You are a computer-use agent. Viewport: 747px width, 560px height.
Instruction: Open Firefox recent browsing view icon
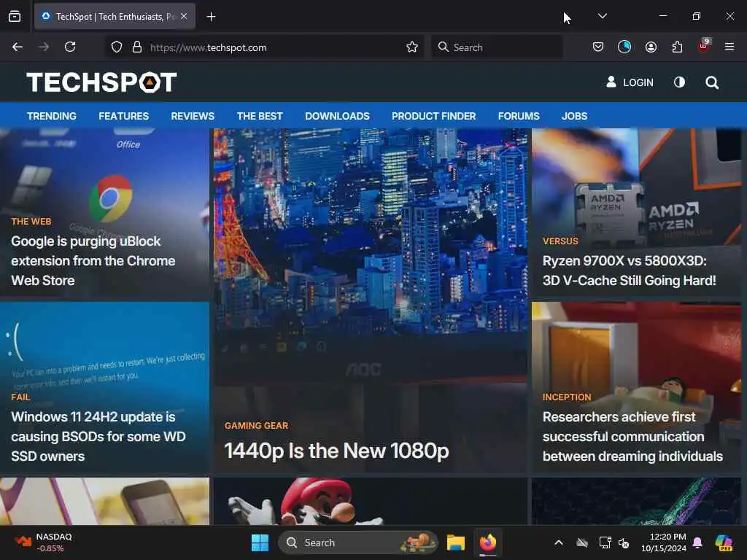(x=15, y=17)
